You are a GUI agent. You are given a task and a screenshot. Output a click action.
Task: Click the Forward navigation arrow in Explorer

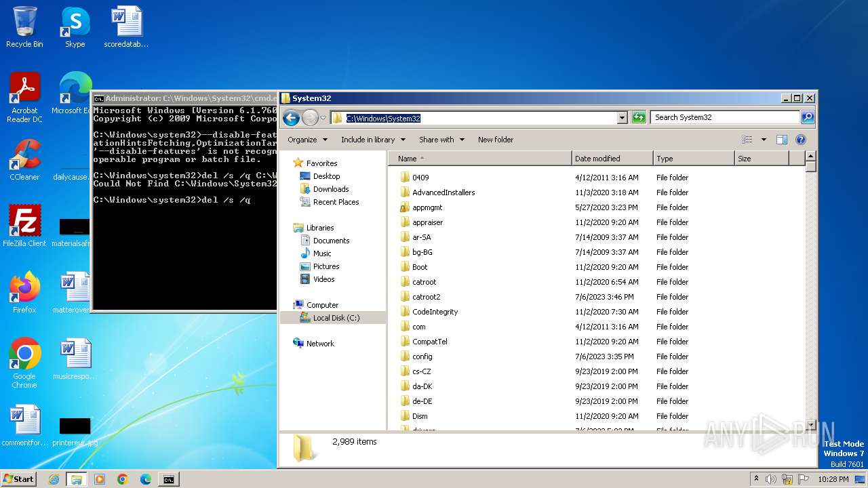(x=310, y=118)
